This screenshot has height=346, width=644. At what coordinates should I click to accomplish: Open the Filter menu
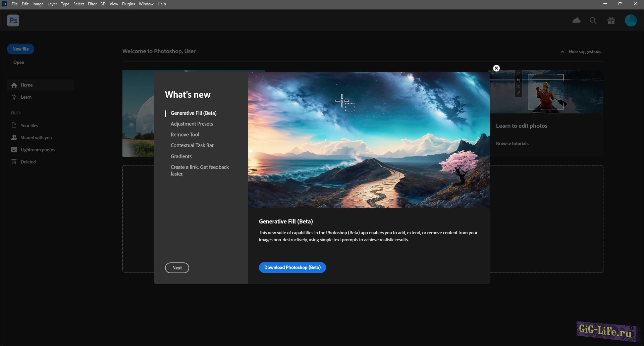coord(92,4)
